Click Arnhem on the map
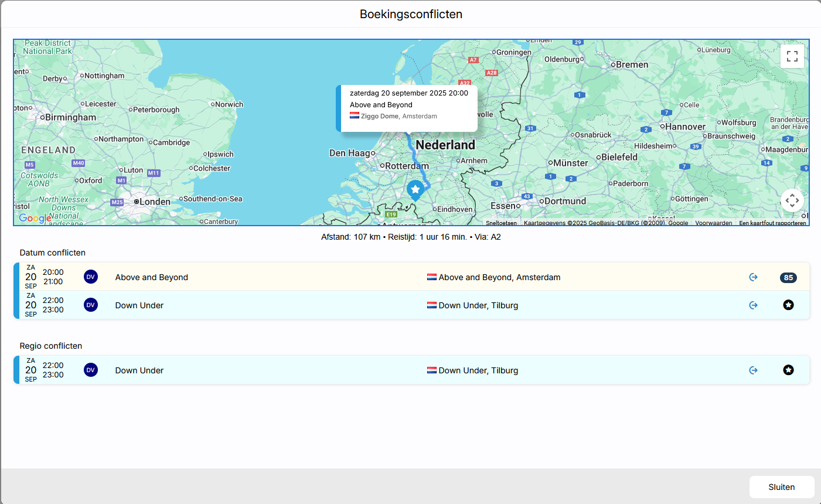 click(x=474, y=161)
